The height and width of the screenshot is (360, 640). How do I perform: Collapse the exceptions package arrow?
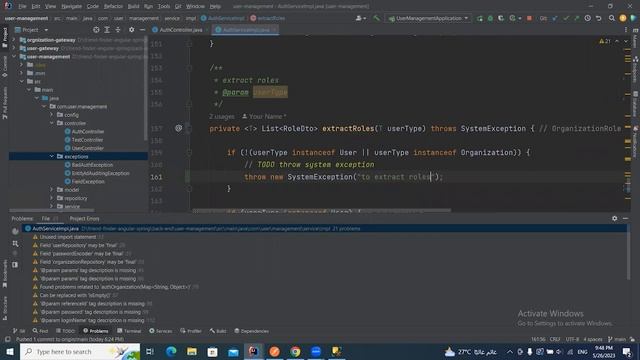click(52, 156)
